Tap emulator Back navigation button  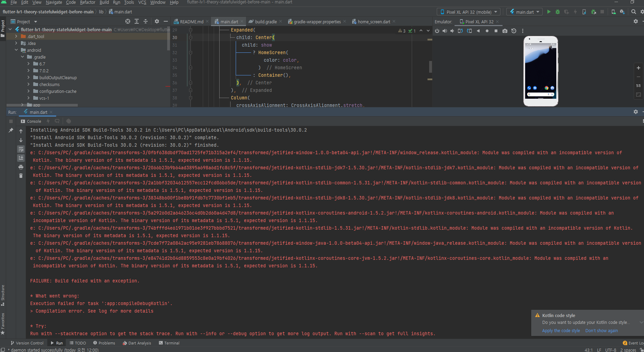(x=478, y=31)
